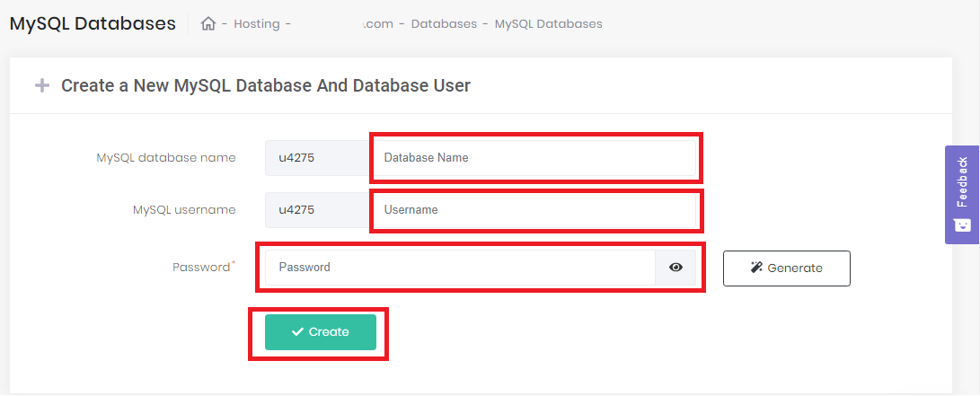This screenshot has width=980, height=396.
Task: Click the MySQL Databases breadcrumb link
Action: [x=549, y=23]
